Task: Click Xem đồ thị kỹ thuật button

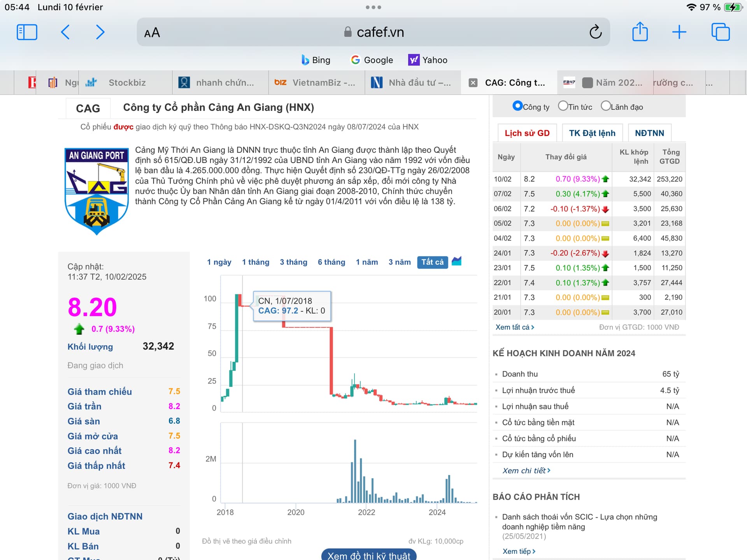Action: tap(368, 555)
